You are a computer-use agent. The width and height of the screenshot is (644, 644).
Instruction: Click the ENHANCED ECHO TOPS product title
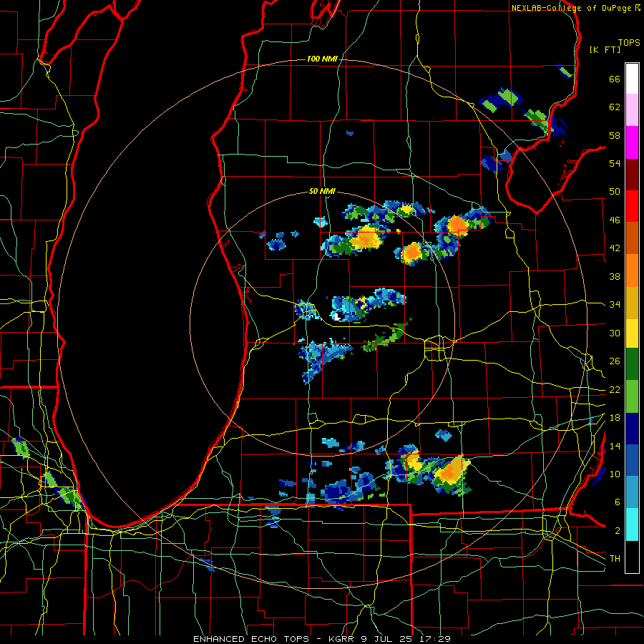251,639
